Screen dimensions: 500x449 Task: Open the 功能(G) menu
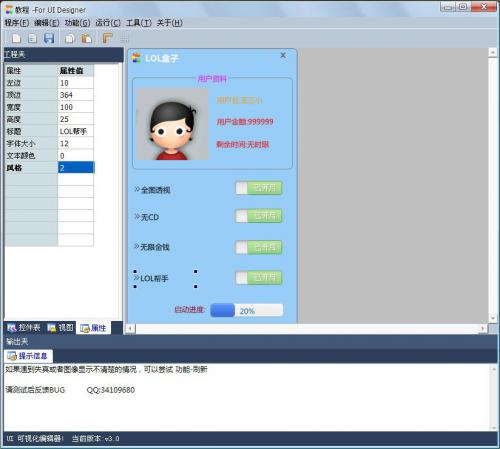click(x=77, y=23)
